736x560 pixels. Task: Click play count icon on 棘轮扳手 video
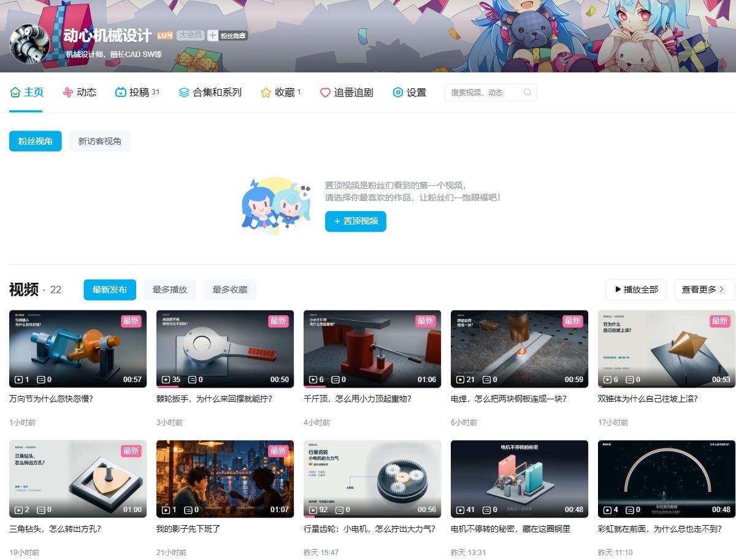[166, 380]
